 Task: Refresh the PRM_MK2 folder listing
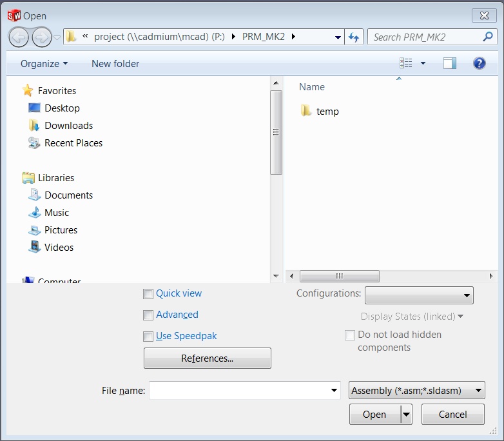coord(354,37)
